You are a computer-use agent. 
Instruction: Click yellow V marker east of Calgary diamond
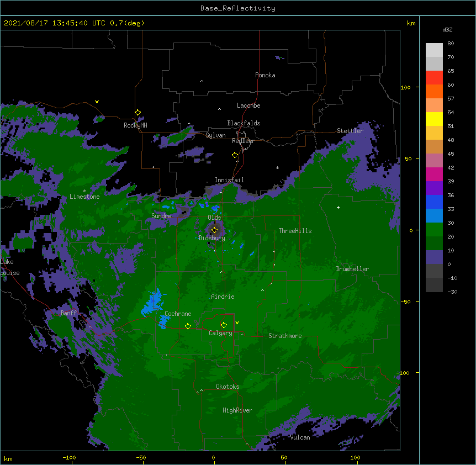(237, 323)
